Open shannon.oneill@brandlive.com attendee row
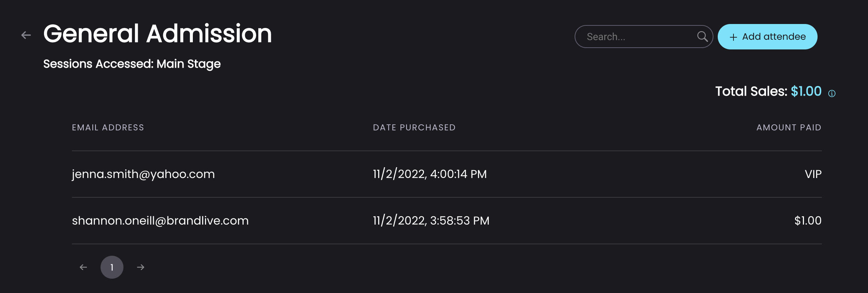The height and width of the screenshot is (293, 868). coord(447,221)
